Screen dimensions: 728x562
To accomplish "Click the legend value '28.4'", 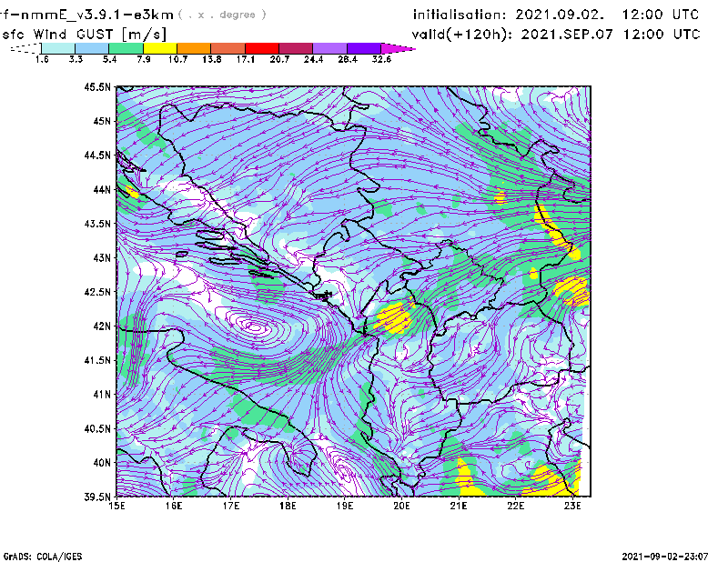I will 348,59.
